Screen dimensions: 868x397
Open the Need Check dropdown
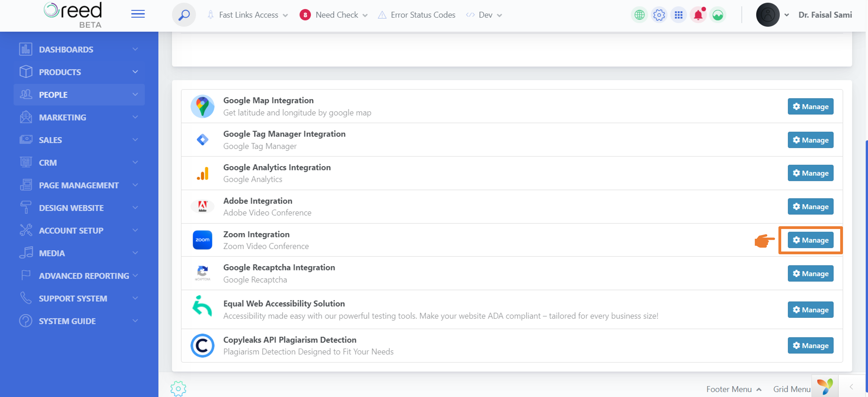pos(334,15)
